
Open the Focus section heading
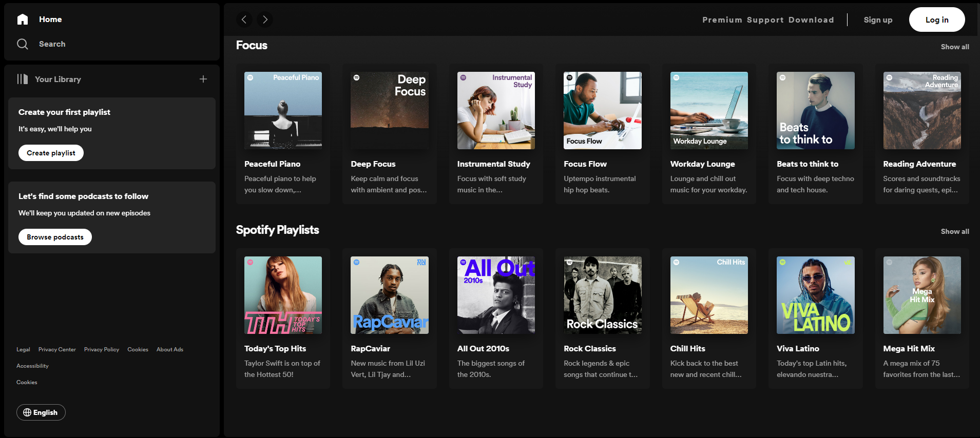point(252,45)
